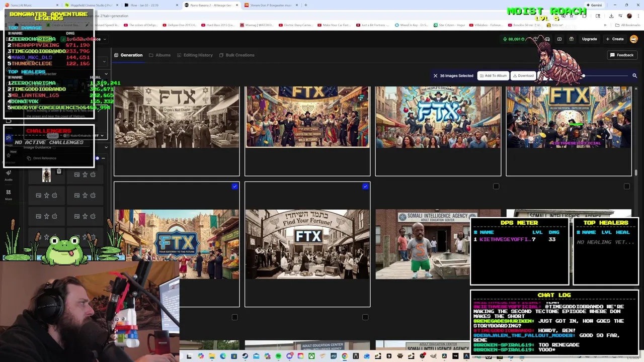Screen dimensions: 644x362
Task: Open the Editing History tab
Action: pos(195,55)
